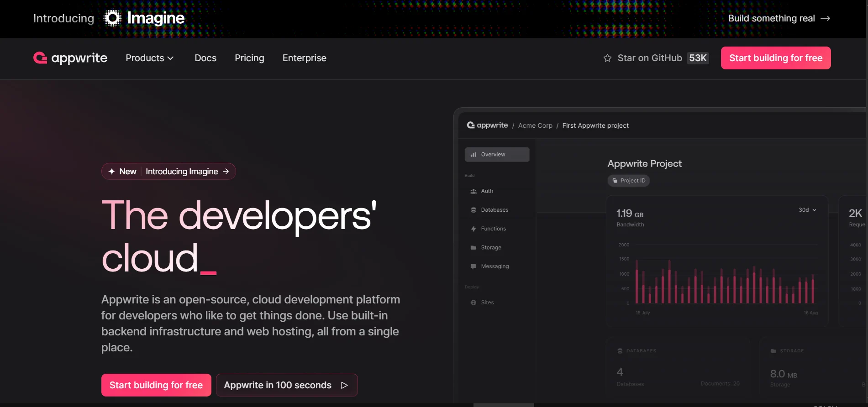Screen dimensions: 868x407
Task: Click the navbar Start building for free button
Action: click(776, 58)
